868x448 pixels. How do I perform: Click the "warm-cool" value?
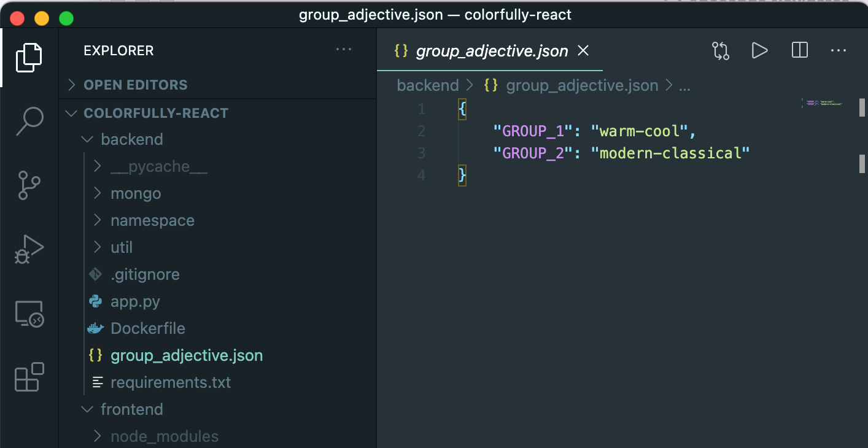640,131
